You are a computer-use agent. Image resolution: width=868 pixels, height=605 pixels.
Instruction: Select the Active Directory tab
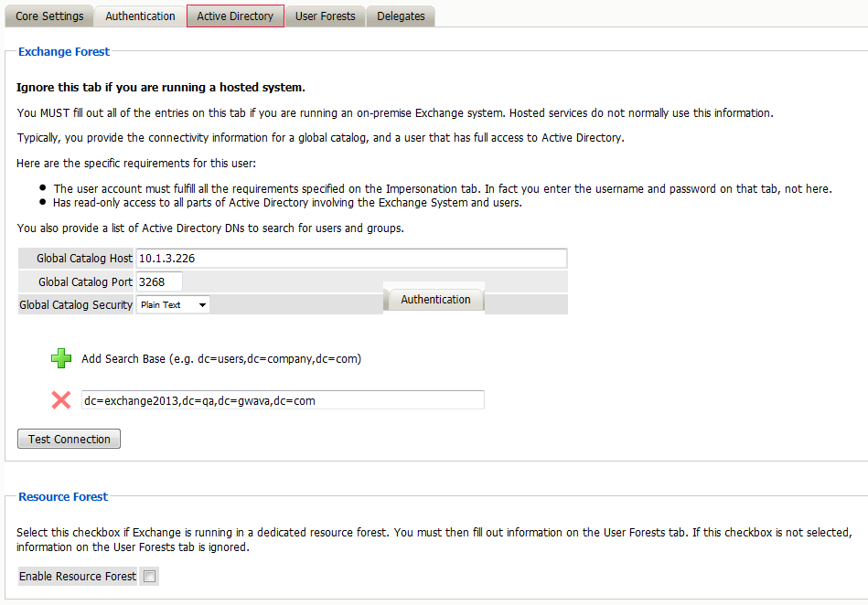click(235, 16)
